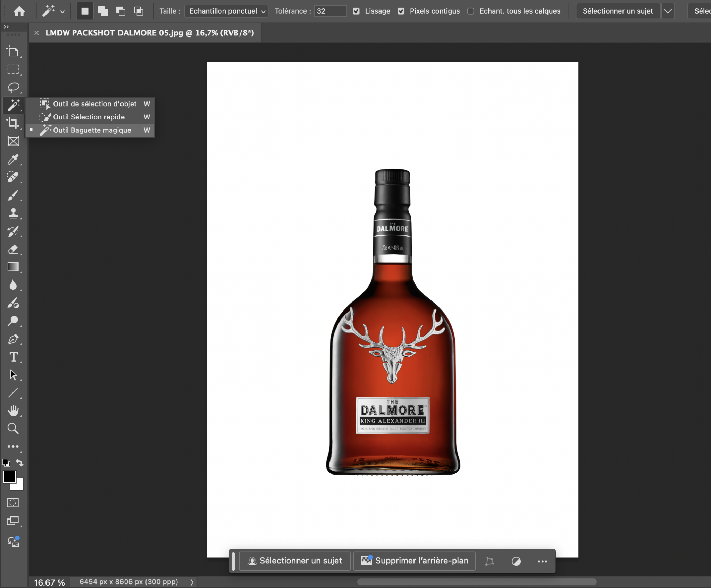Select the Brush tool

point(13,195)
